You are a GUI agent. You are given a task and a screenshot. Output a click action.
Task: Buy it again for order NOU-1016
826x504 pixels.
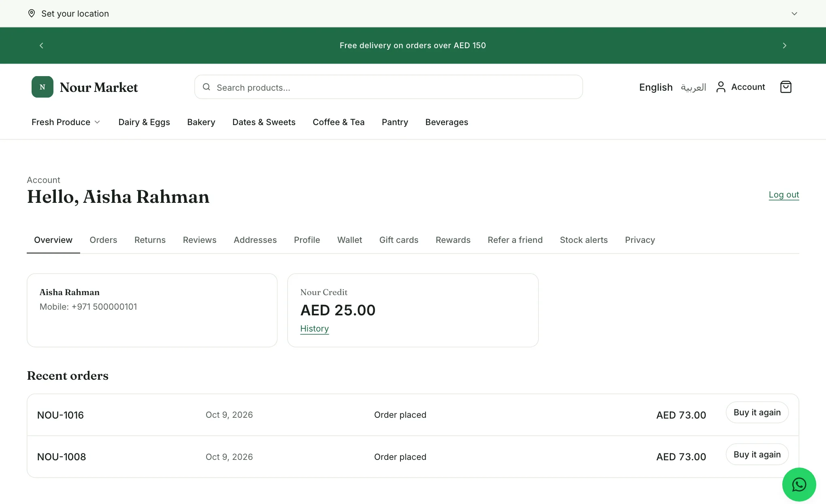(757, 413)
